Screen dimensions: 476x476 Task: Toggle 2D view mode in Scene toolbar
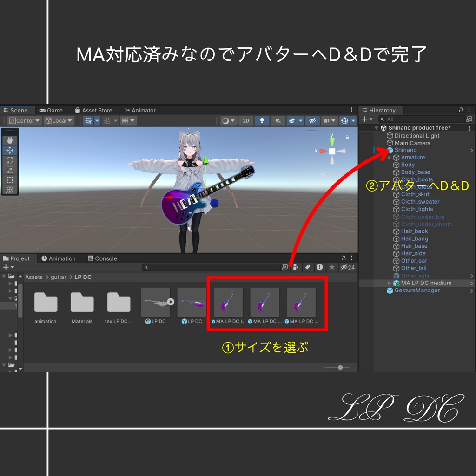click(x=245, y=121)
